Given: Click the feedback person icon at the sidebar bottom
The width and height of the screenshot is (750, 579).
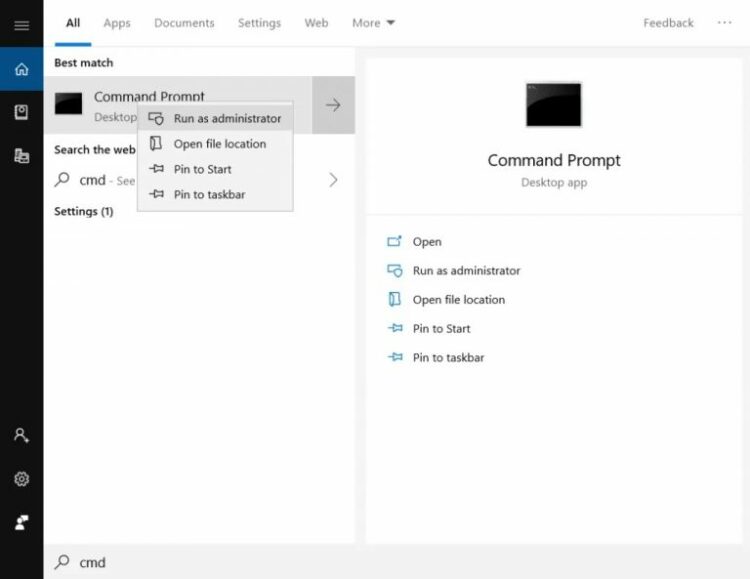Looking at the screenshot, I should point(22,523).
